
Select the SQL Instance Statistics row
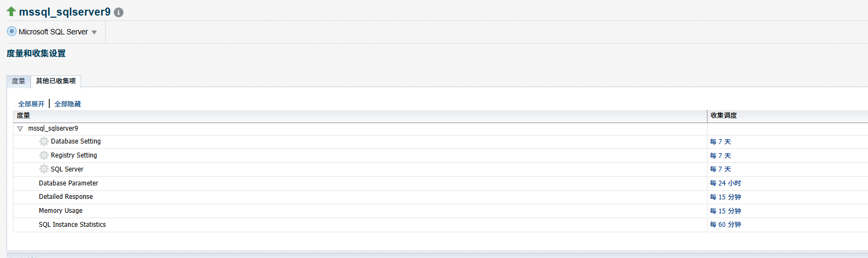click(x=440, y=225)
